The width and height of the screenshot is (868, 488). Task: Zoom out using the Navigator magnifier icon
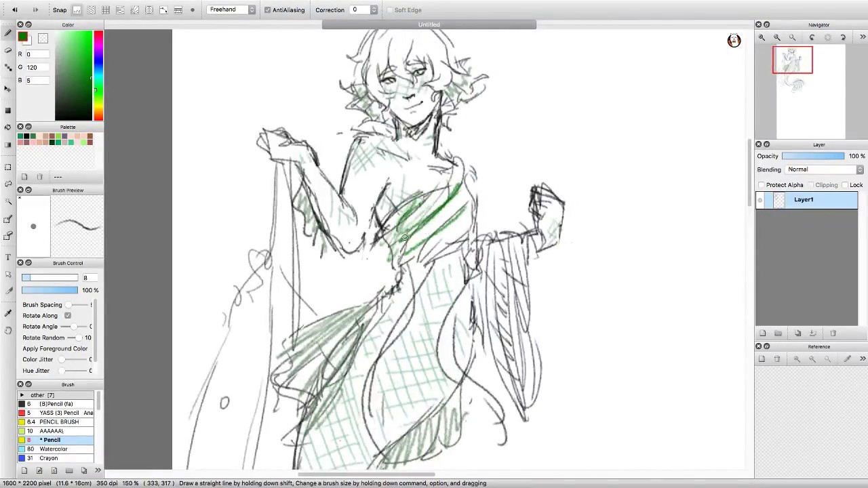coord(776,37)
